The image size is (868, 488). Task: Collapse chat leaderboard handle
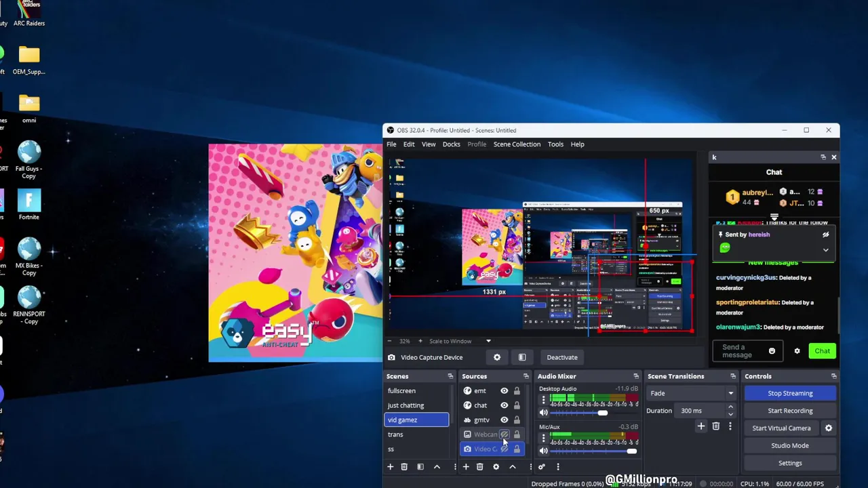774,218
